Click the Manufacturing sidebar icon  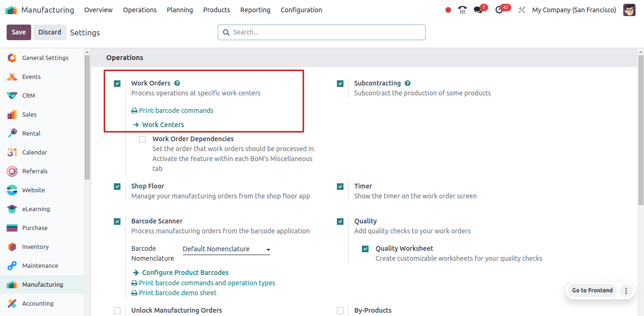[x=12, y=284]
